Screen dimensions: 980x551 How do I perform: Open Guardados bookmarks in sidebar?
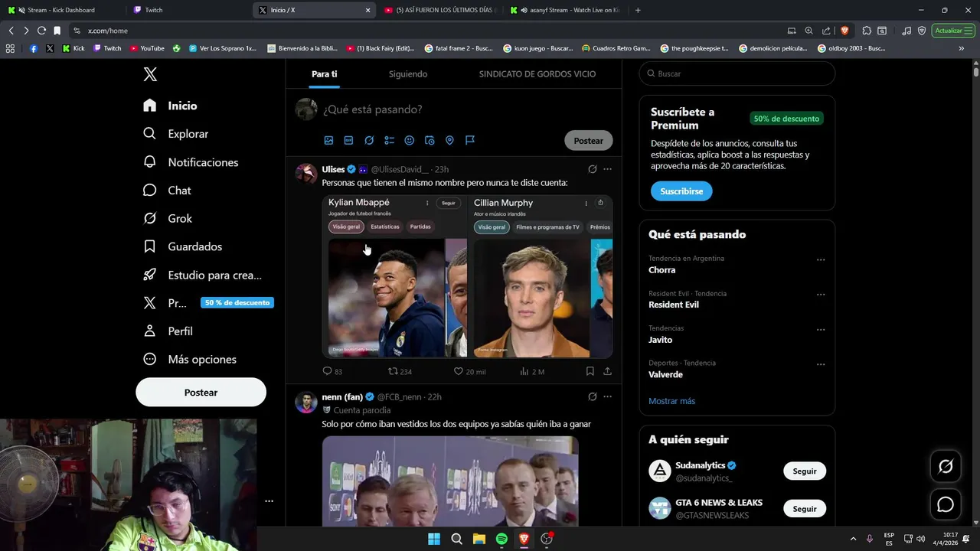182,246
